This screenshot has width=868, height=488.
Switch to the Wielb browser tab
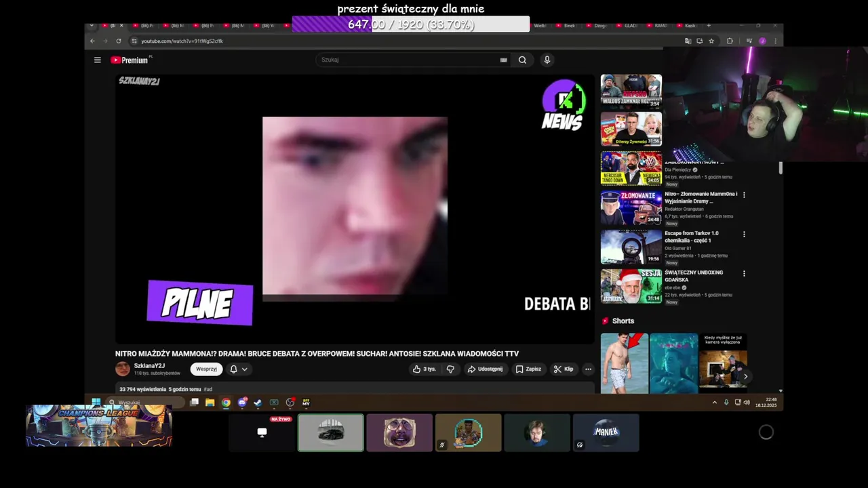(x=540, y=26)
